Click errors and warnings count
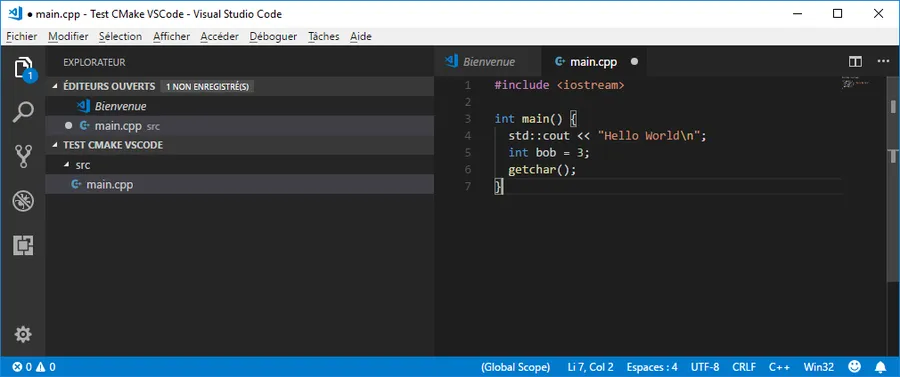This screenshot has width=900, height=377. pyautogui.click(x=34, y=367)
